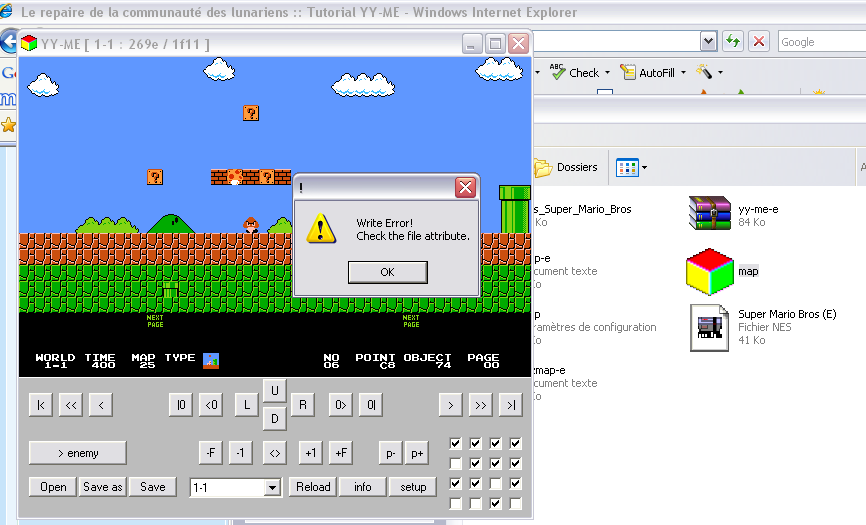
Task: Click the flashing question block at top
Action: pos(251,113)
